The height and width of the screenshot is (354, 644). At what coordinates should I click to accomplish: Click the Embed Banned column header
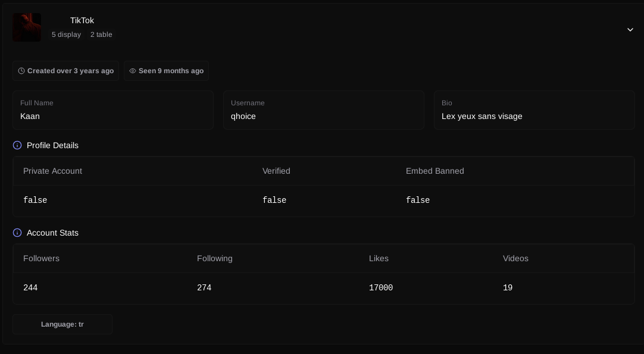click(434, 171)
